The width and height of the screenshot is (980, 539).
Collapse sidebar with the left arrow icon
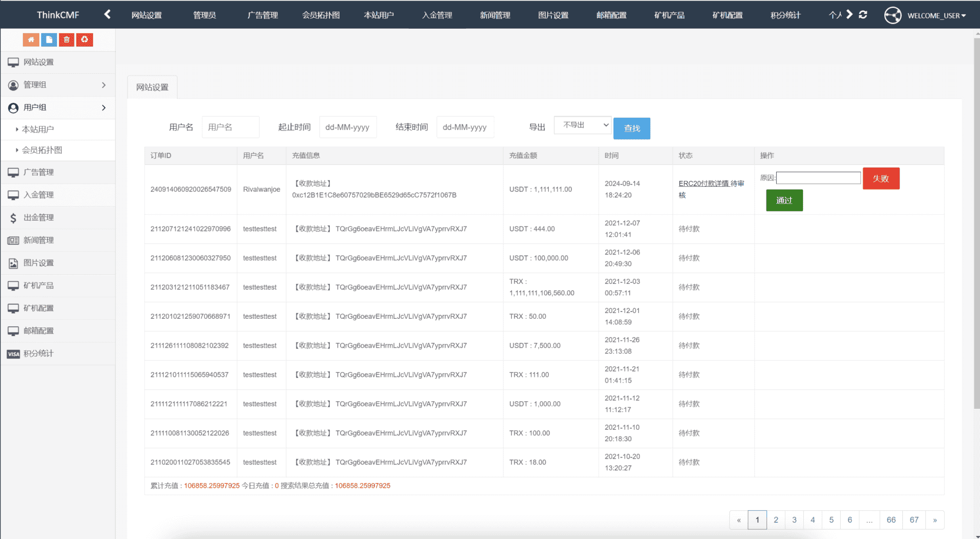coord(107,14)
